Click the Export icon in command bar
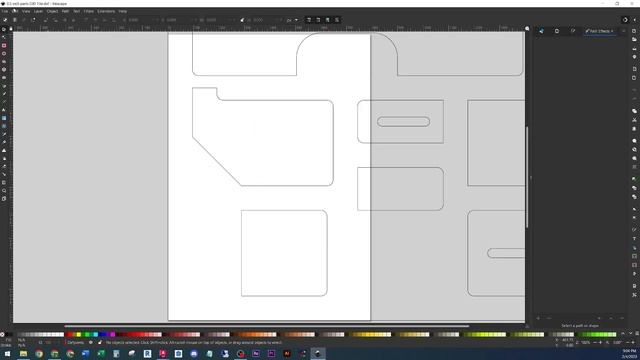Screen dimensions: 640x360 point(634,78)
